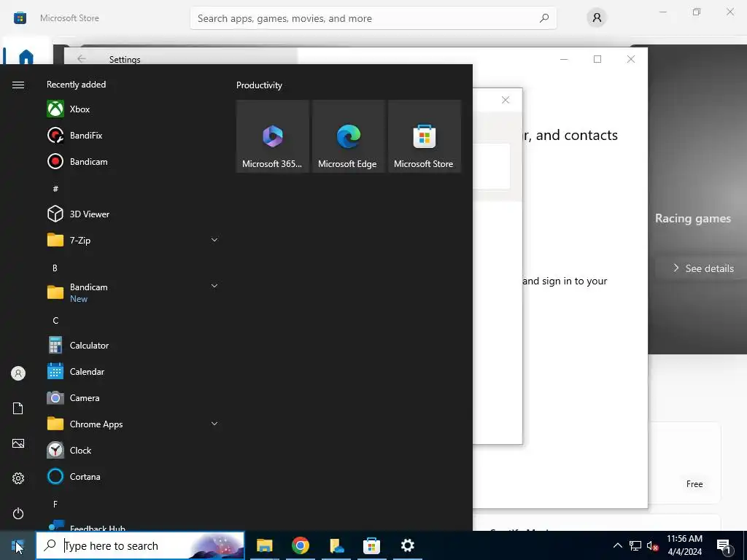The height and width of the screenshot is (560, 747).
Task: Open Xbox from Recently added
Action: pos(133,109)
